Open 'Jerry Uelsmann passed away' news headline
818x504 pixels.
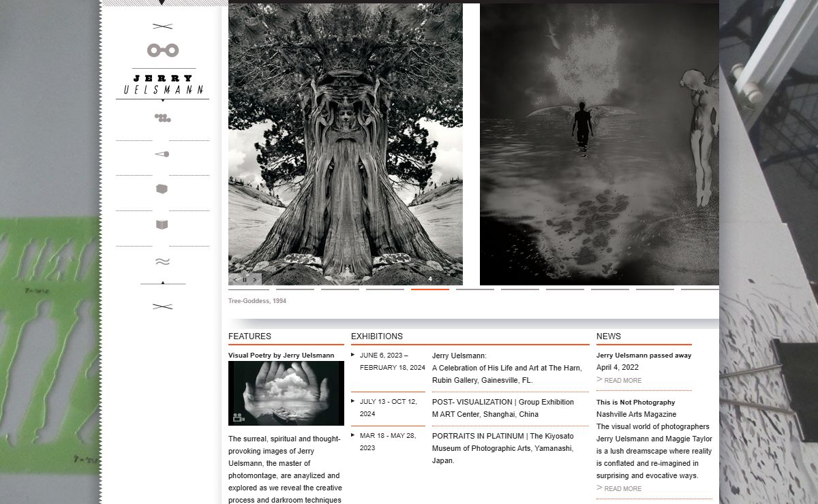(643, 356)
